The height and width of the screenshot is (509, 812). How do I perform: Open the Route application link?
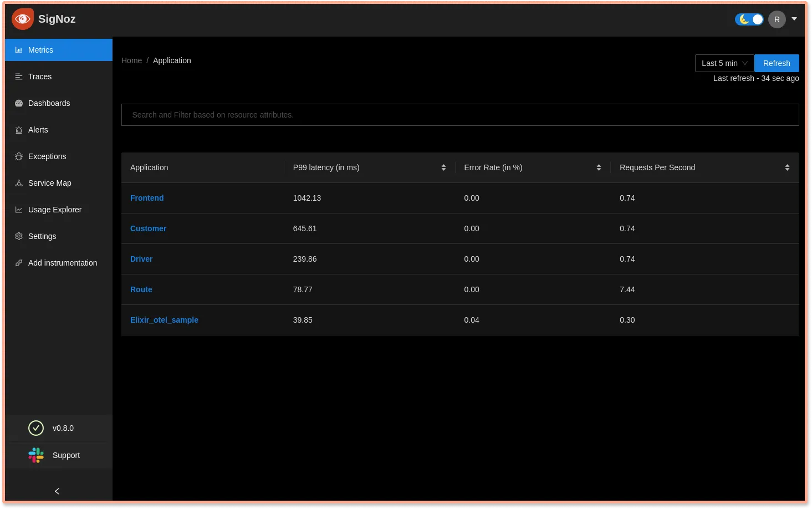pyautogui.click(x=141, y=289)
